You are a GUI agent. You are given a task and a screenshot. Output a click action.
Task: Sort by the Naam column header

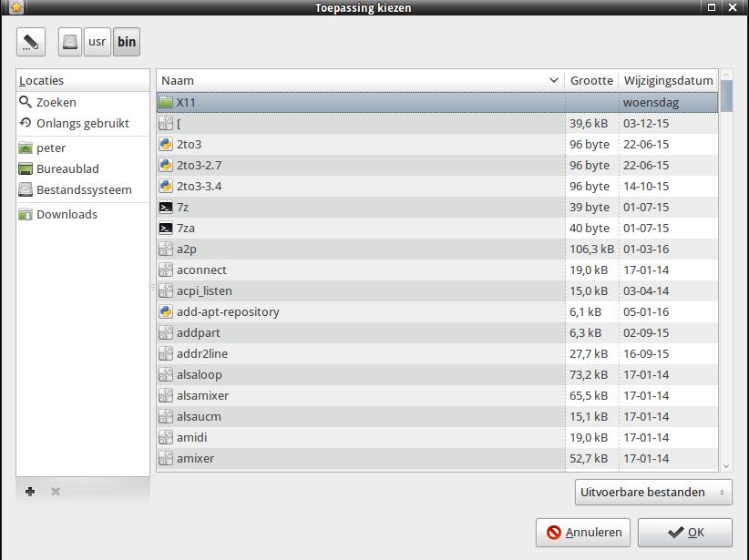(360, 80)
